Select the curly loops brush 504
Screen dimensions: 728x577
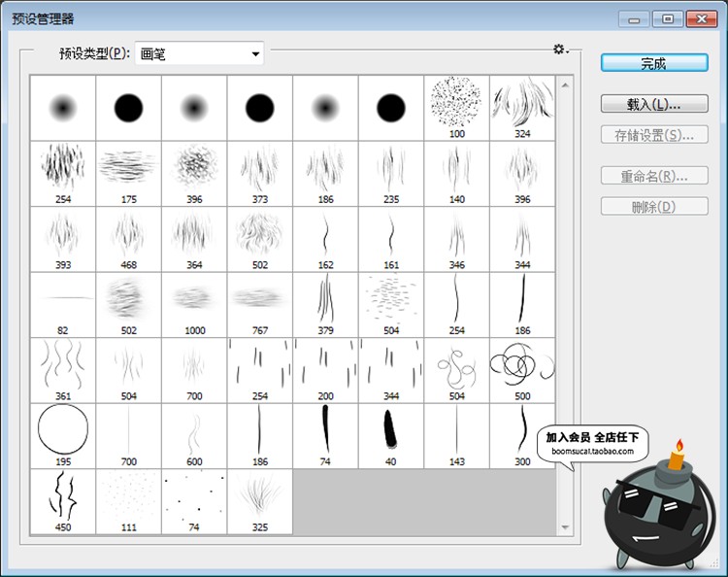click(456, 370)
